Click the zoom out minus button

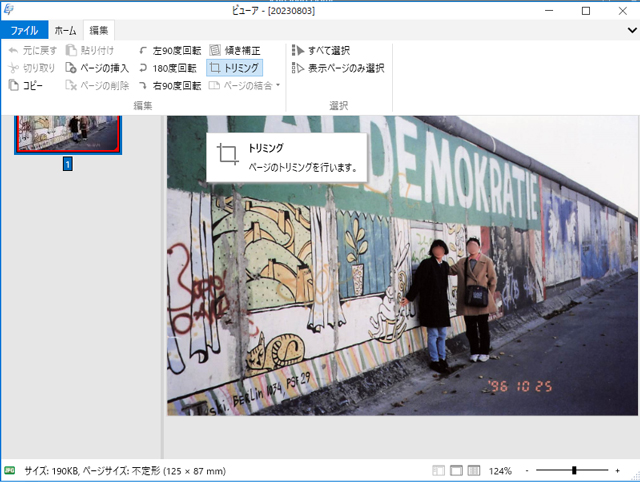coord(527,471)
